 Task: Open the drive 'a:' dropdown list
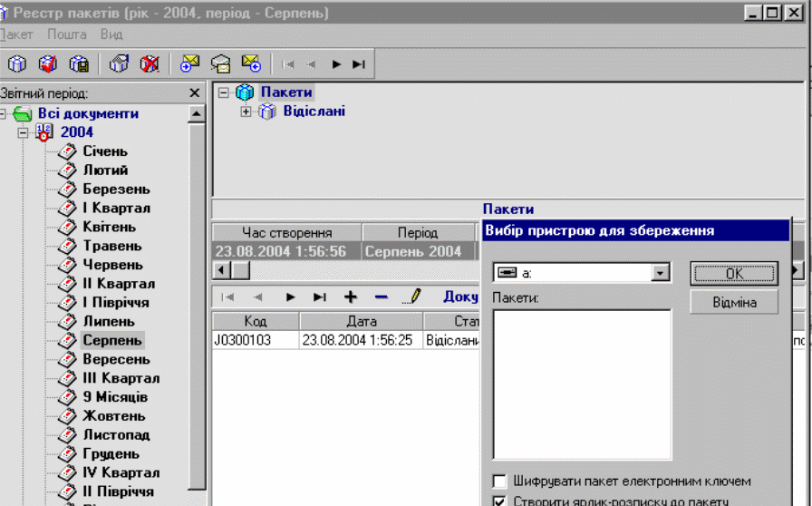click(x=661, y=273)
